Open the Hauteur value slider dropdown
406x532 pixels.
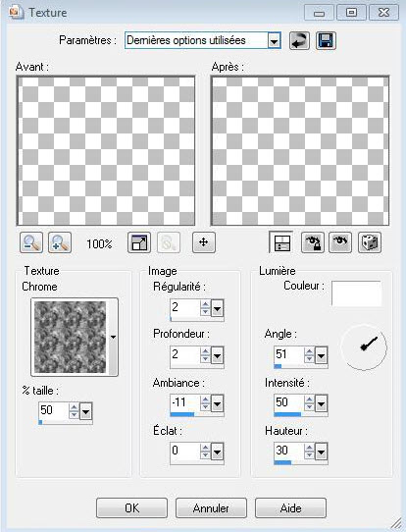point(321,452)
